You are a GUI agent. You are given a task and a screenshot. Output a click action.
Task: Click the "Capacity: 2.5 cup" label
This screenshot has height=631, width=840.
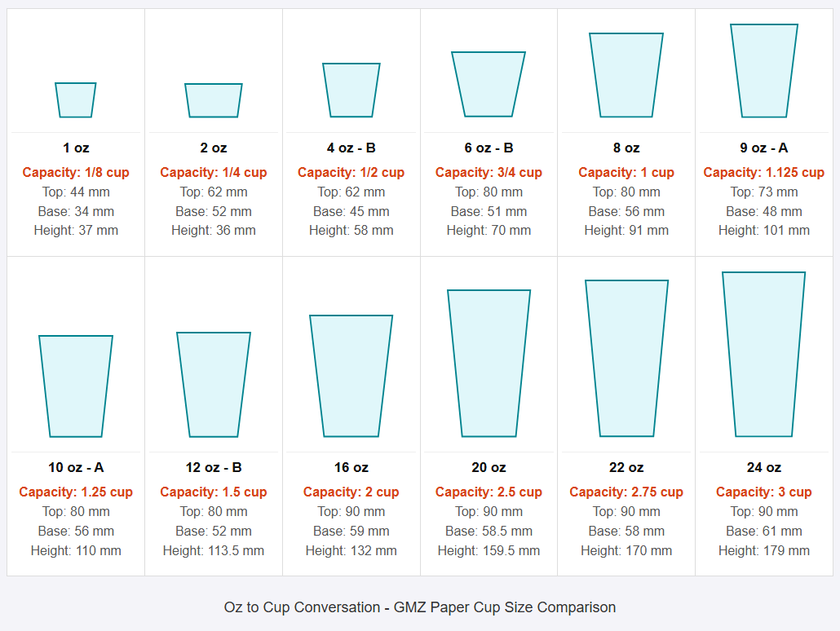click(489, 492)
